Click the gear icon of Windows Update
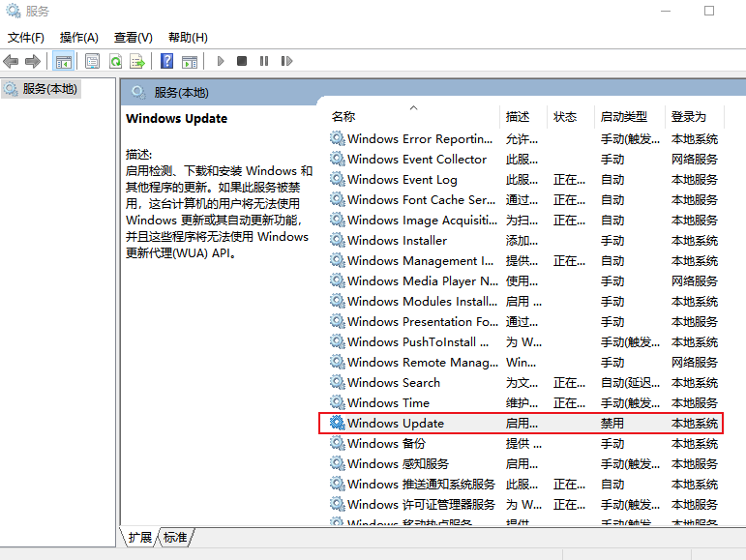746x560 pixels. (x=338, y=423)
